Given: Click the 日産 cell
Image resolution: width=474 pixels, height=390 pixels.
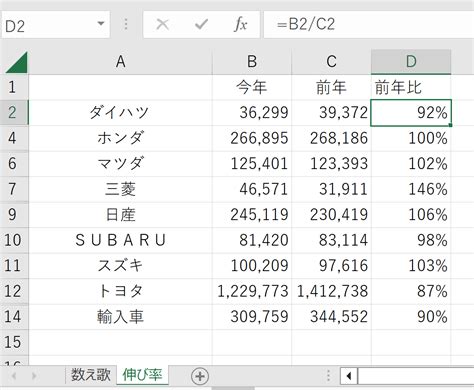Looking at the screenshot, I should 120,215.
